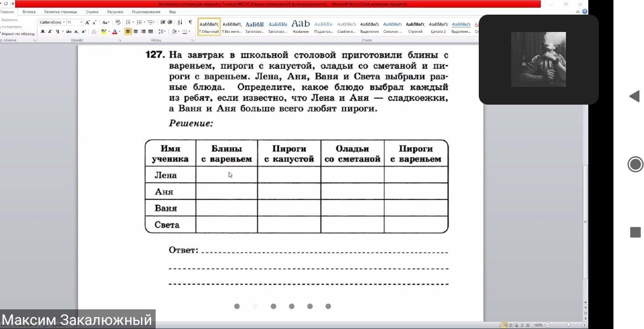
Task: Align text left
Action: coord(128,32)
